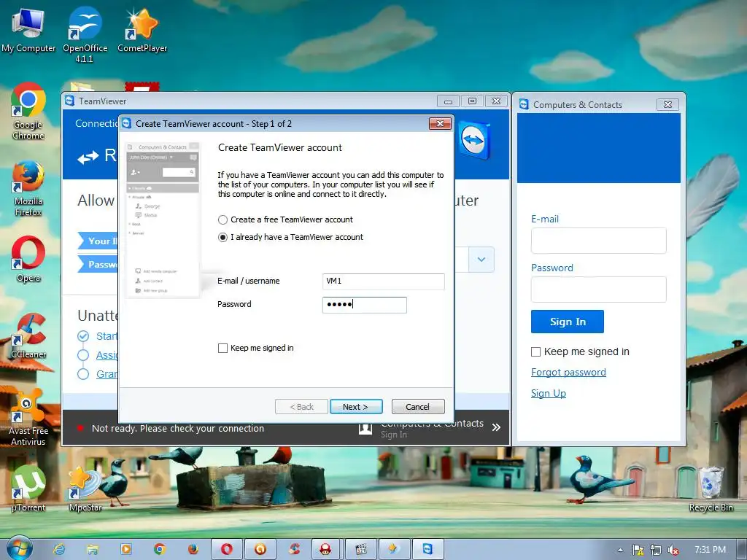747x560 pixels.
Task: Open Grant easy access link
Action: [107, 374]
